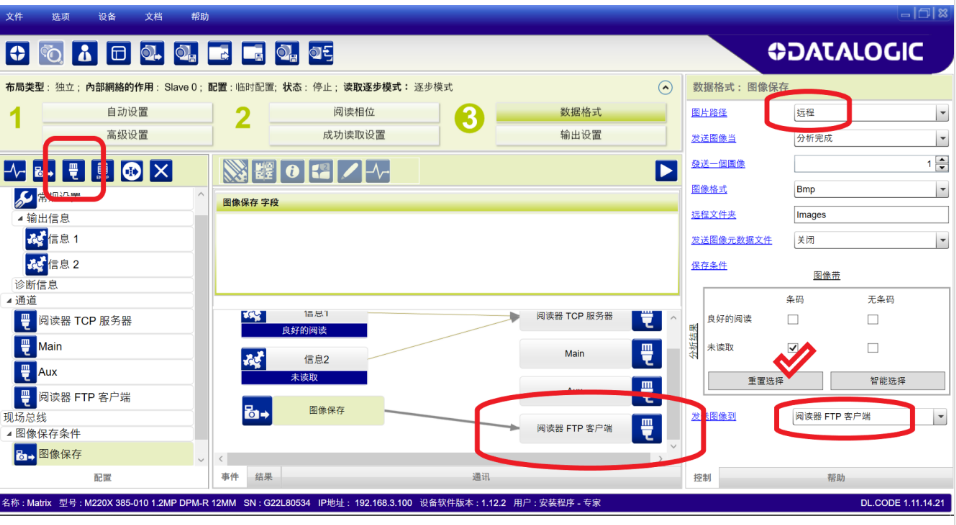Add image saving via camera-arrow toolbar icon
The image size is (956, 525).
coord(44,171)
